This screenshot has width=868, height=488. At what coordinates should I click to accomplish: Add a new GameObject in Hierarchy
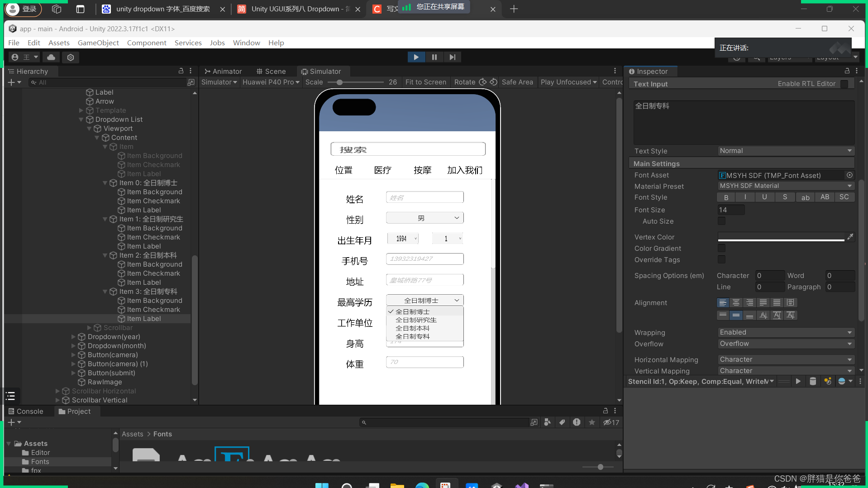14,82
